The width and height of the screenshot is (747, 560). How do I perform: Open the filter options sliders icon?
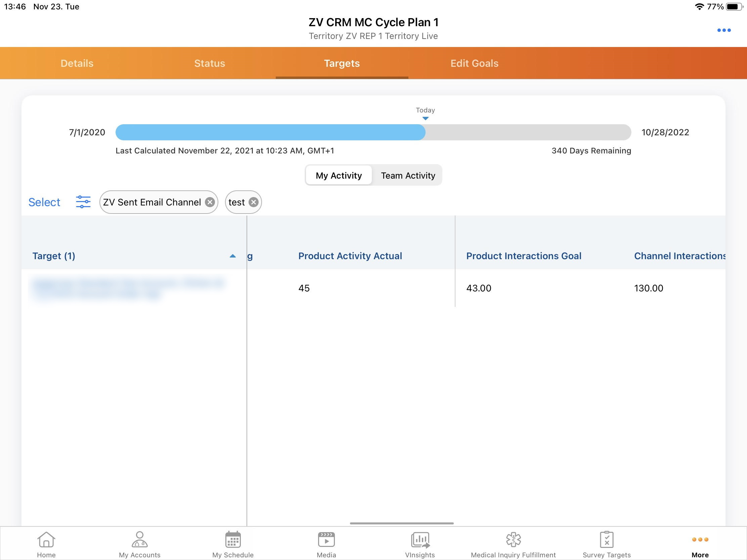click(83, 202)
